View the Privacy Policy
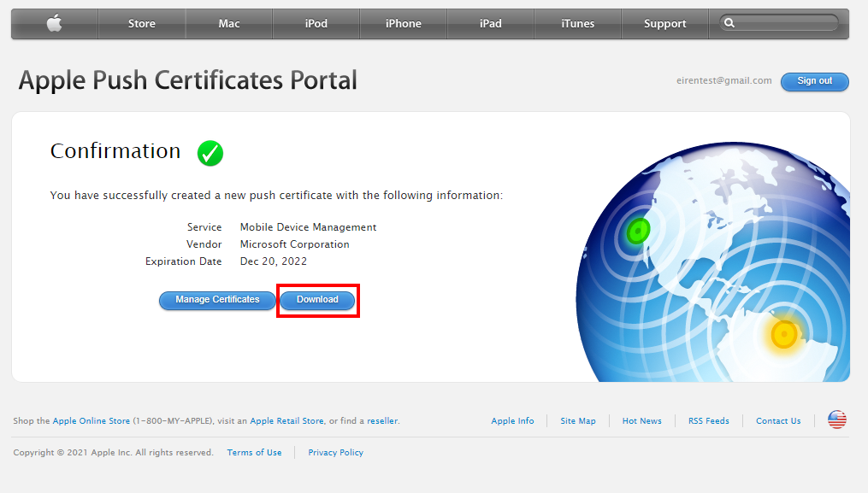This screenshot has height=493, width=868. (x=335, y=453)
